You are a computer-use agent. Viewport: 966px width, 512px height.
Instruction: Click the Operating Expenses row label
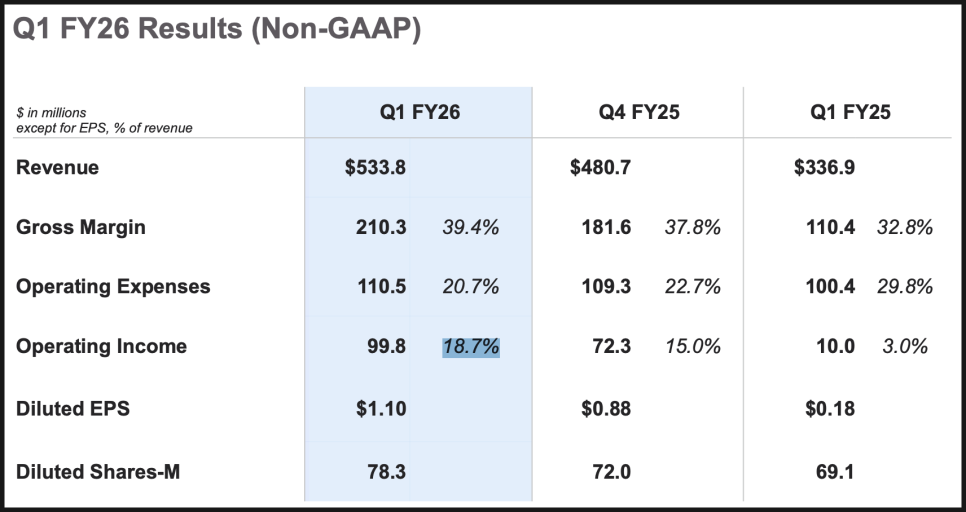tap(113, 287)
